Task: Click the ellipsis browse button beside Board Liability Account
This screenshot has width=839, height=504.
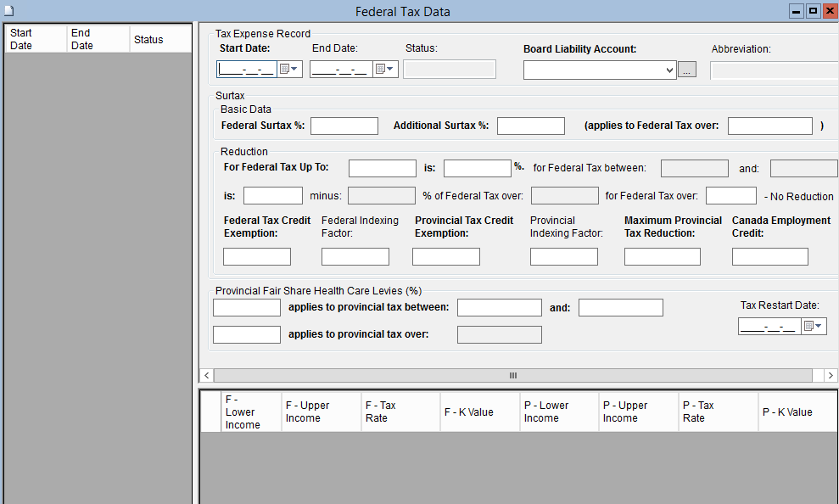Action: pyautogui.click(x=687, y=70)
